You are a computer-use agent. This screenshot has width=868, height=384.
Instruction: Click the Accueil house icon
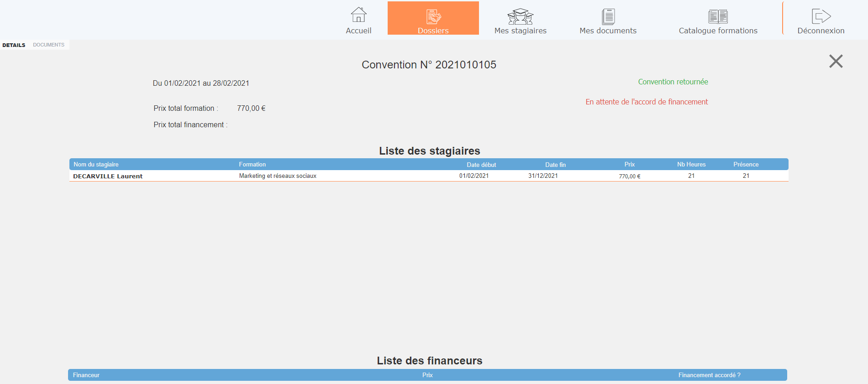tap(358, 15)
